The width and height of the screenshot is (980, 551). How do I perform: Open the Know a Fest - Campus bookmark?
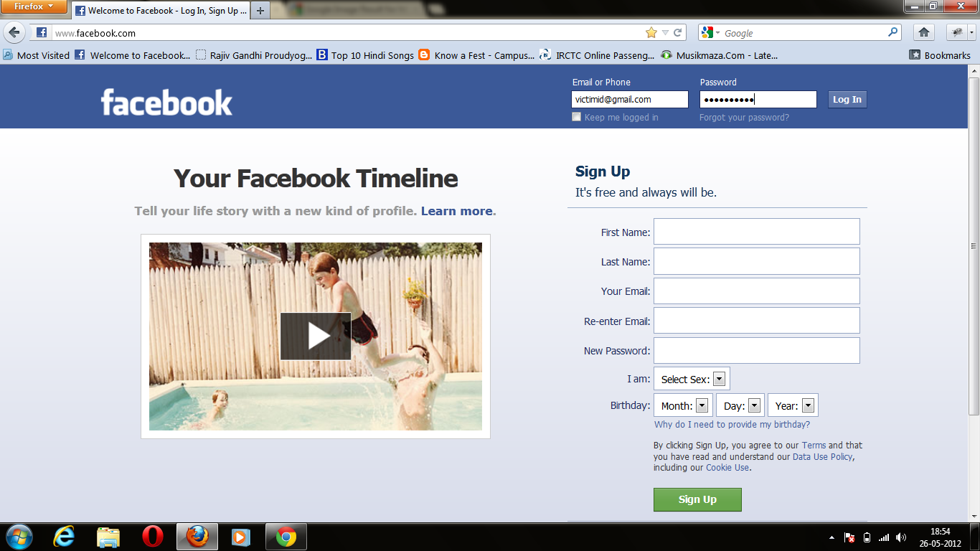pyautogui.click(x=477, y=55)
